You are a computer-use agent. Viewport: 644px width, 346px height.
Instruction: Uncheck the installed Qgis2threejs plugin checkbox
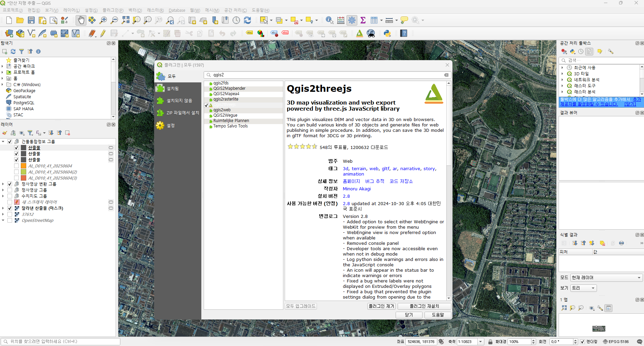[x=206, y=105]
